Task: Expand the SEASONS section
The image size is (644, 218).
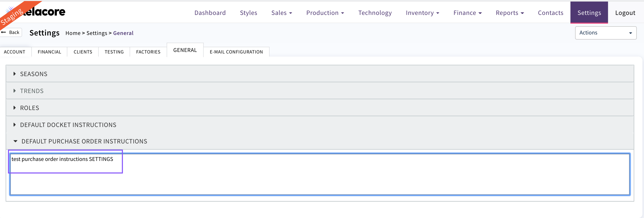Action: (34, 74)
